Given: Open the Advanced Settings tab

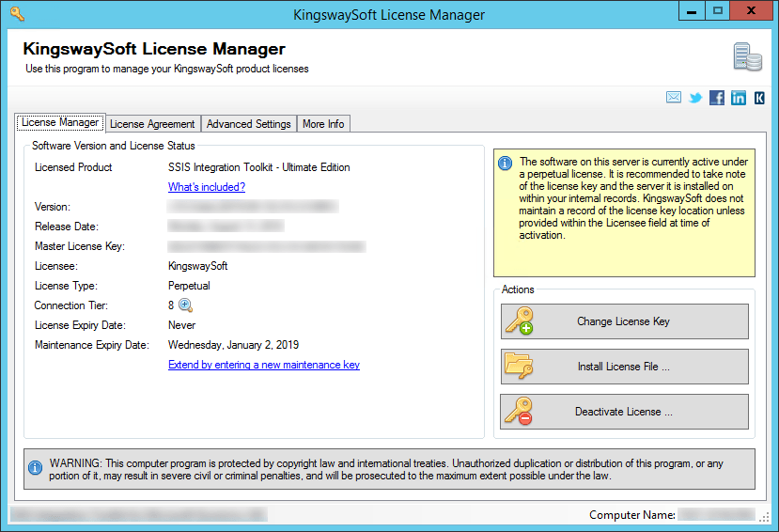Looking at the screenshot, I should tap(248, 124).
